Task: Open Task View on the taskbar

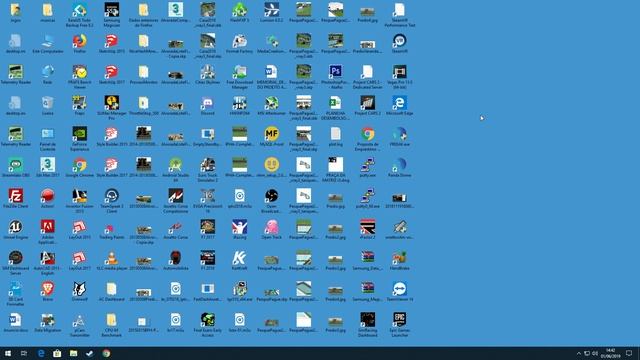Action: (24, 353)
